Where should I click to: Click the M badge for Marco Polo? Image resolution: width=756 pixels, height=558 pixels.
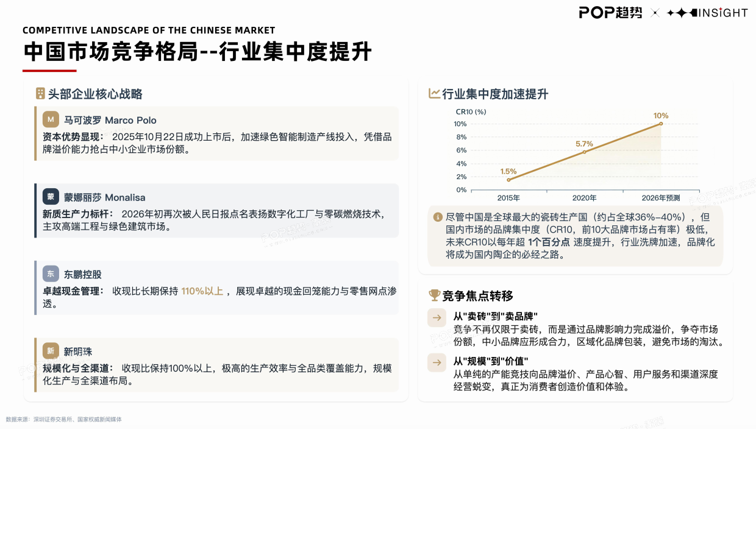(x=51, y=119)
